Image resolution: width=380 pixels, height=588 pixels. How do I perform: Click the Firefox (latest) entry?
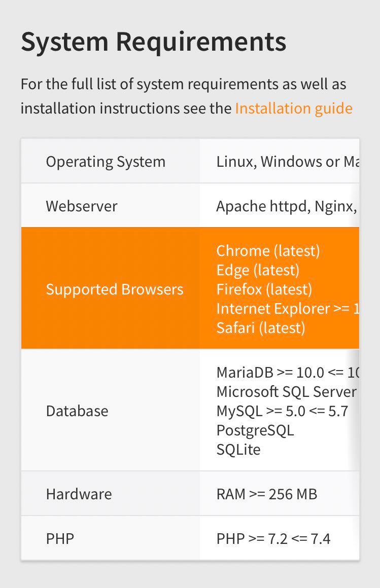(264, 289)
